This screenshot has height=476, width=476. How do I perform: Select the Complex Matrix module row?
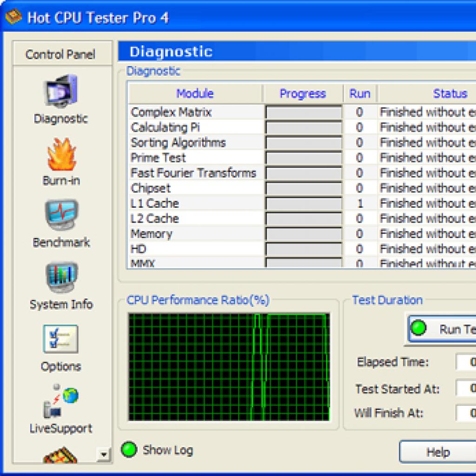(x=171, y=112)
